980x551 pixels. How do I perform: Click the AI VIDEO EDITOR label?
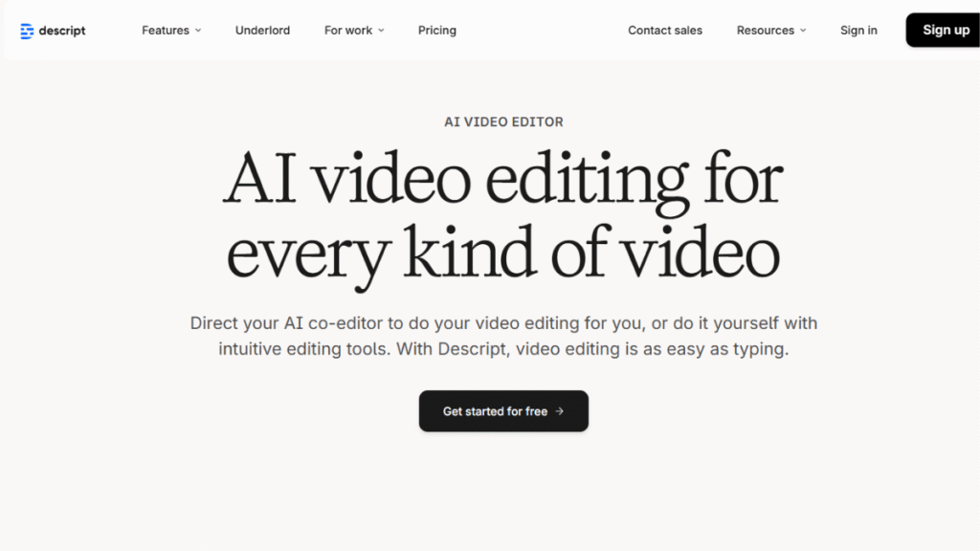tap(503, 122)
